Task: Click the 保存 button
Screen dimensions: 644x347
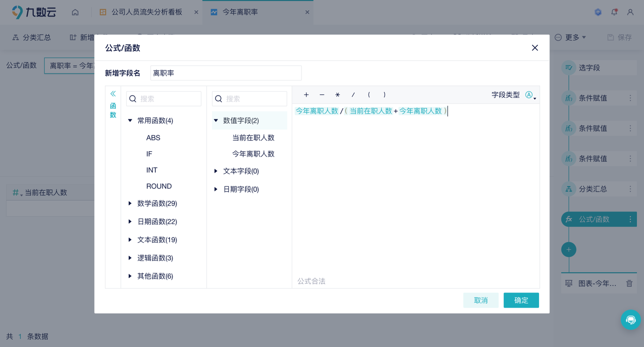Action: 619,38
